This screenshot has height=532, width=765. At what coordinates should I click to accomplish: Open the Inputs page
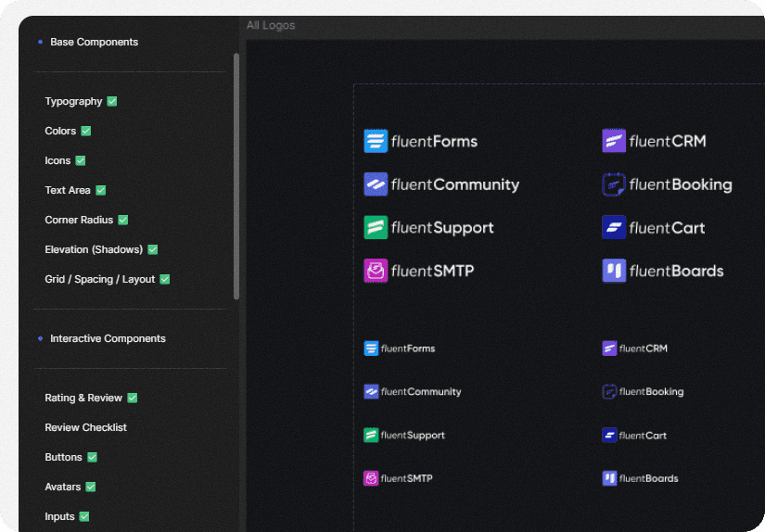click(59, 516)
